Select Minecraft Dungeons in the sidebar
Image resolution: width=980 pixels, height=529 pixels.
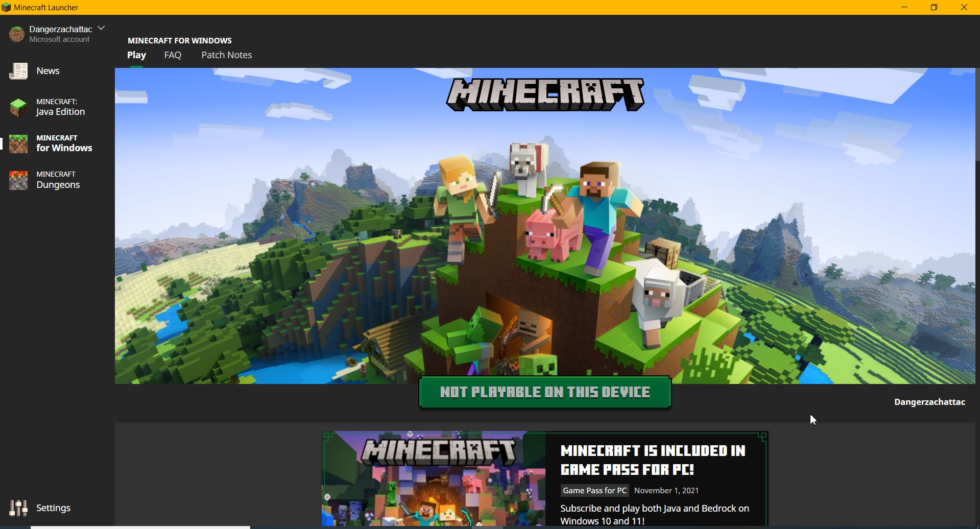(x=58, y=180)
